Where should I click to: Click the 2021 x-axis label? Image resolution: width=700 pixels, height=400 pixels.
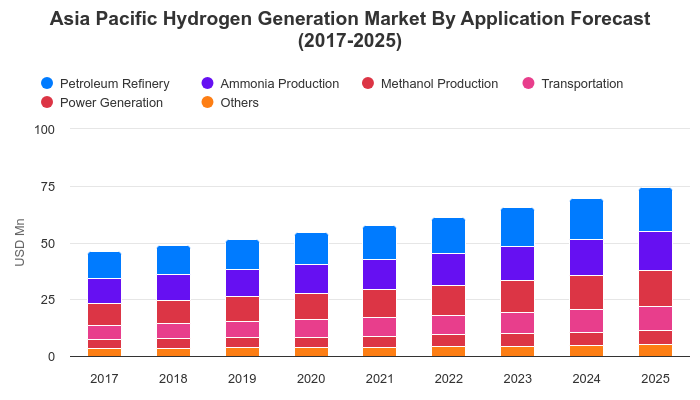pyautogui.click(x=379, y=379)
